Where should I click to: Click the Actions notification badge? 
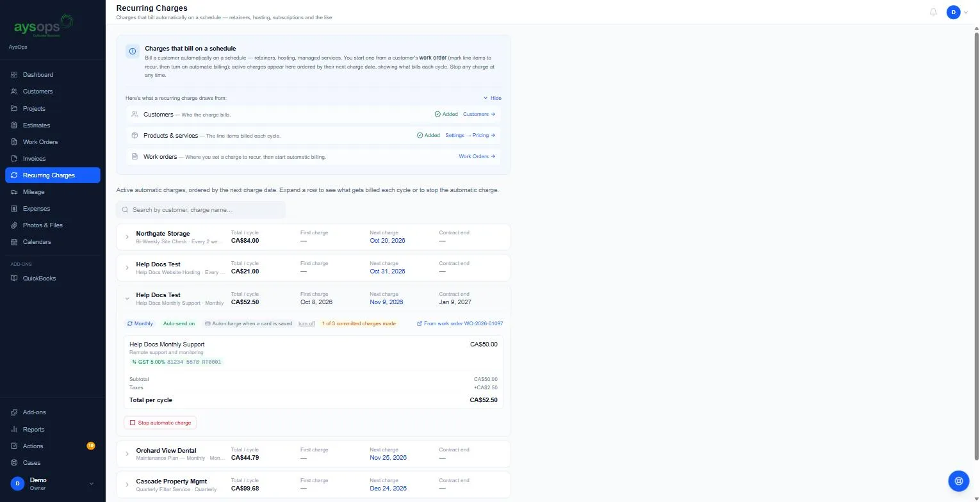91,446
